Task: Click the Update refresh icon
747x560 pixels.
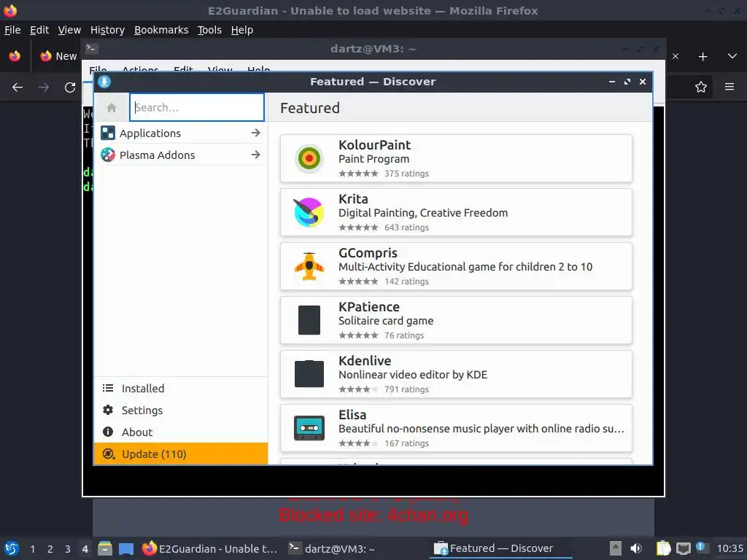Action: [109, 454]
